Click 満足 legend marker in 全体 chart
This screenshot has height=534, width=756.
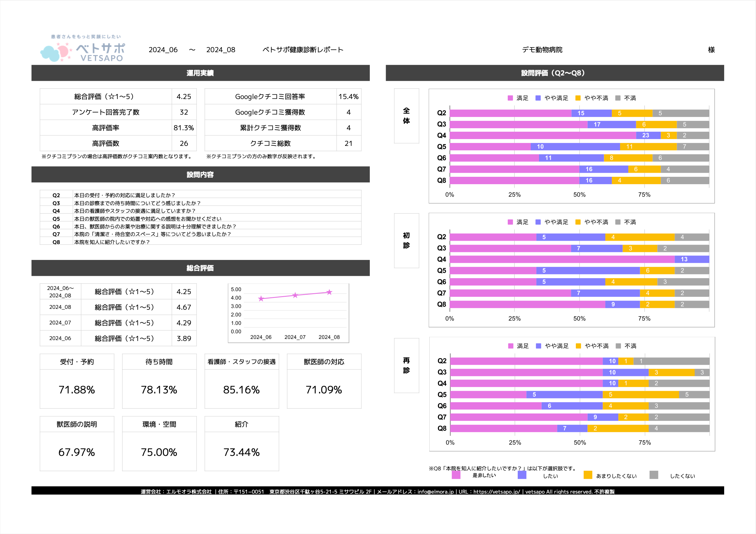510,98
